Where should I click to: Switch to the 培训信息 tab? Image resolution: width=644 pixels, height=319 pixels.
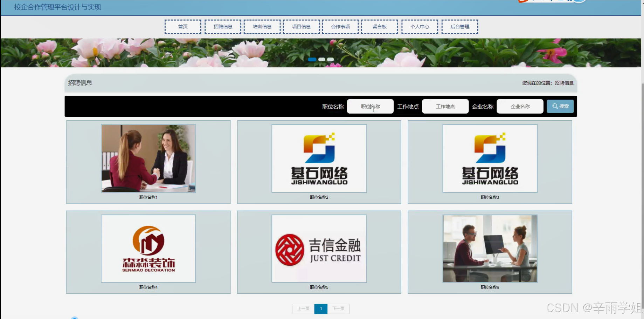(x=262, y=26)
